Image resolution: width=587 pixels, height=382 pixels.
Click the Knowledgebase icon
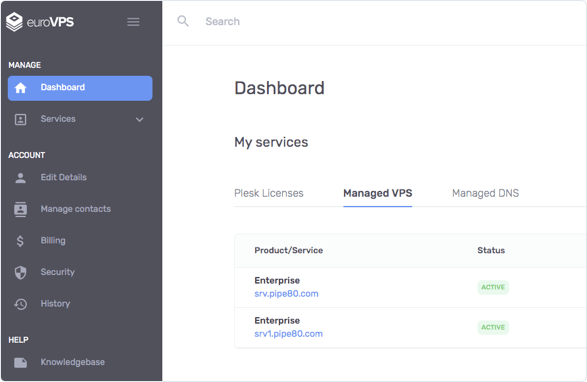[x=20, y=363]
